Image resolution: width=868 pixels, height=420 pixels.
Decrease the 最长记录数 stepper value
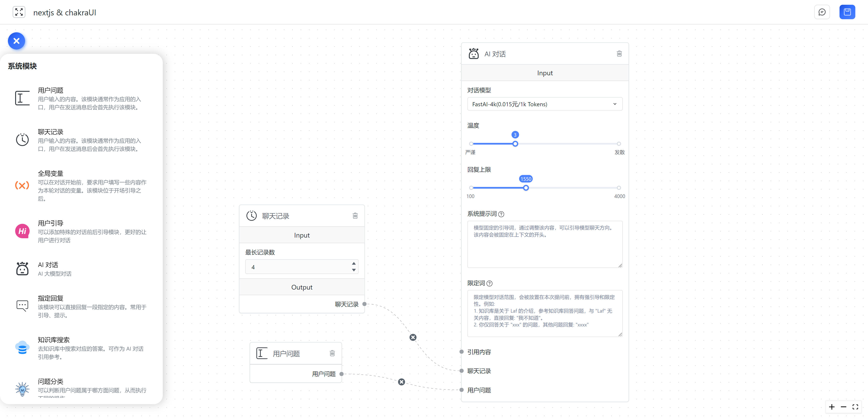(x=354, y=270)
